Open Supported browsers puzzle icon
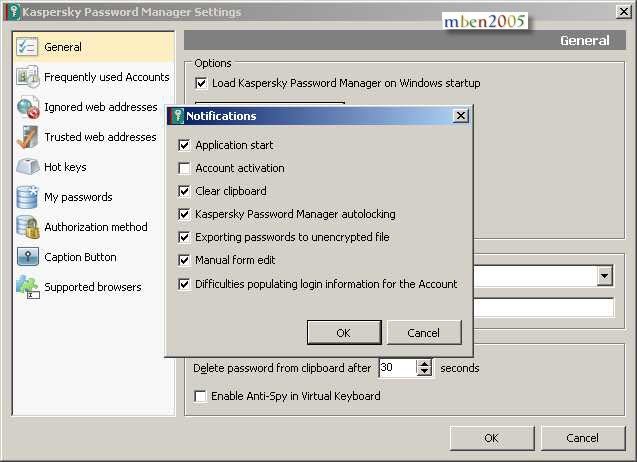The image size is (637, 462). tap(28, 287)
